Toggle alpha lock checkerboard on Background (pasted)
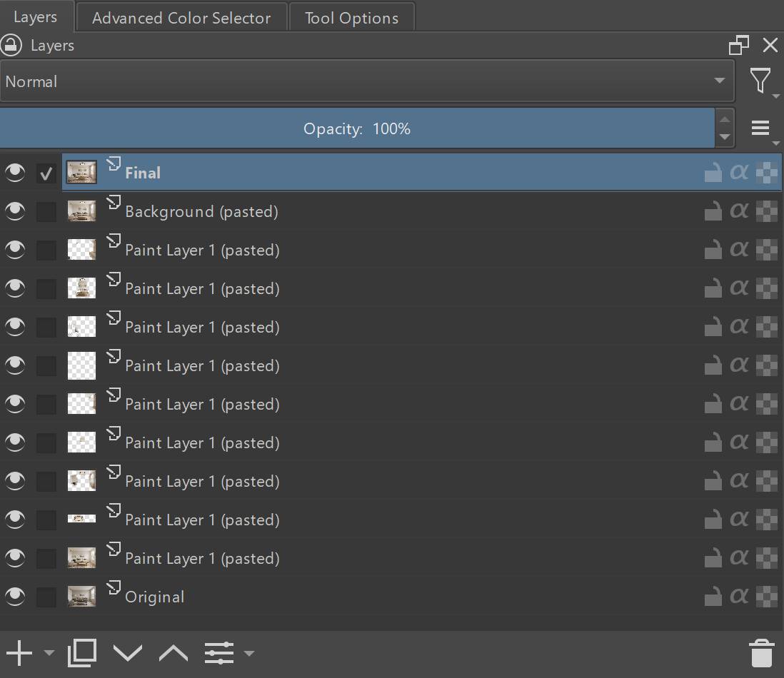This screenshot has width=784, height=678. tap(766, 211)
